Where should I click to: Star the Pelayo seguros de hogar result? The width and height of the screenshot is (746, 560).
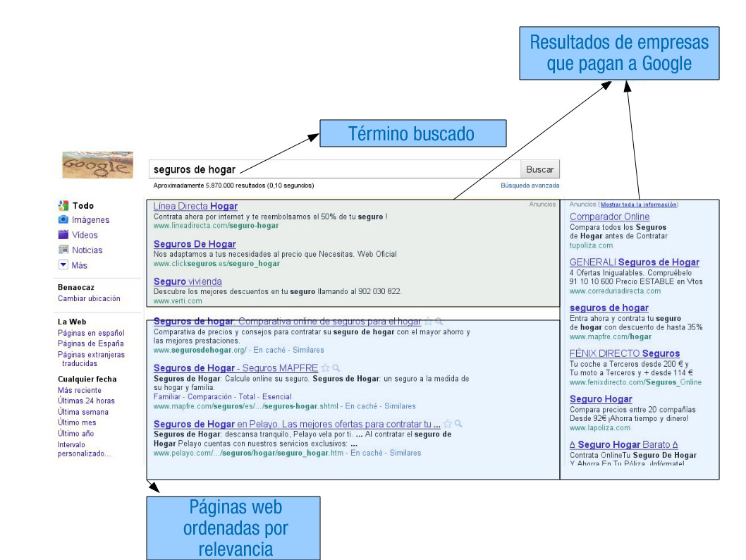click(x=447, y=425)
